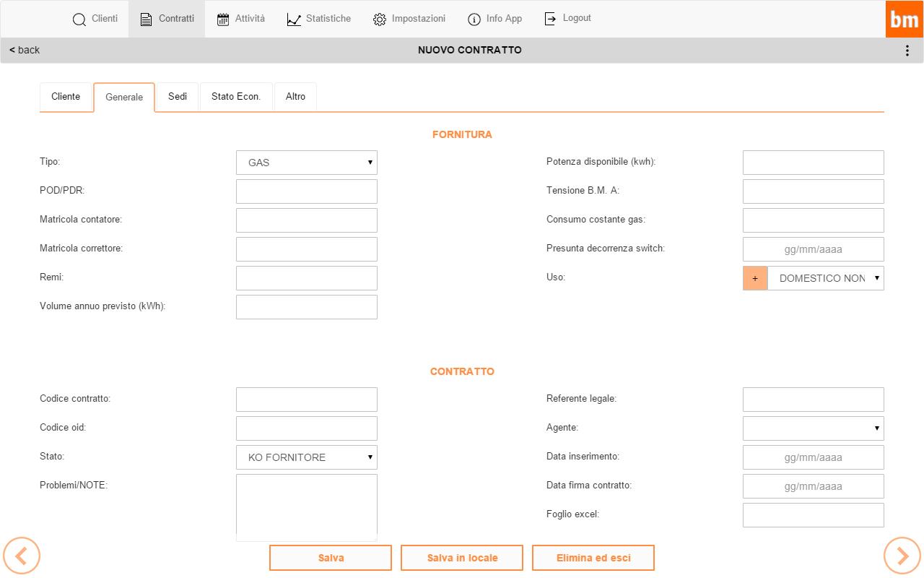Click the Elimina ed esci button
Screen dimensions: 924x578
[x=593, y=558]
